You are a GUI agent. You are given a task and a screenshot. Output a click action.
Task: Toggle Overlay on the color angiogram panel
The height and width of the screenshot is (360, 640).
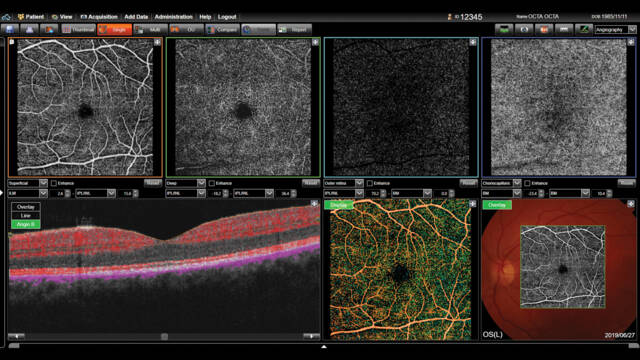pos(338,205)
